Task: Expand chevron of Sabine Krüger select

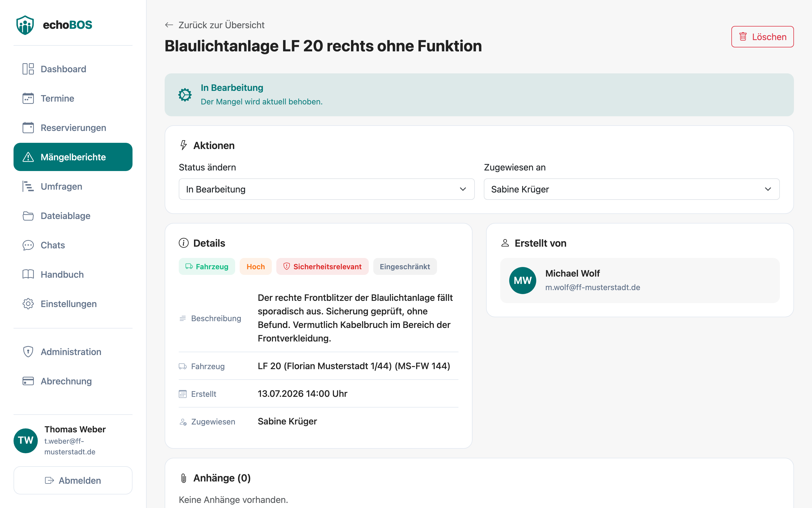Action: [768, 189]
